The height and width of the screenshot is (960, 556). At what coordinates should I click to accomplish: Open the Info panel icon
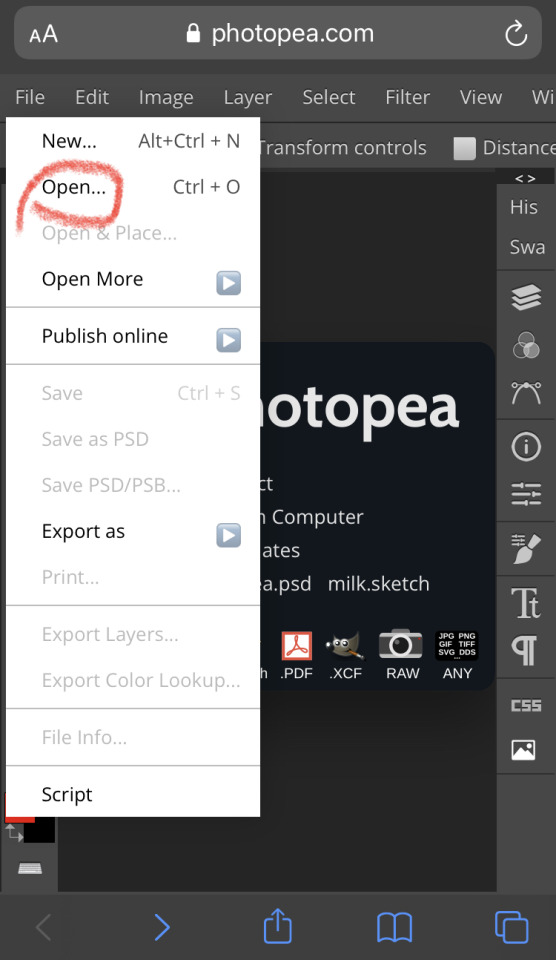pos(526,446)
